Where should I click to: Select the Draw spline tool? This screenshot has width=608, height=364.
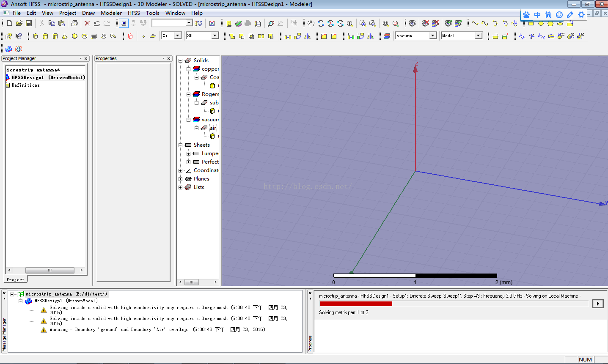pyautogui.click(x=485, y=23)
